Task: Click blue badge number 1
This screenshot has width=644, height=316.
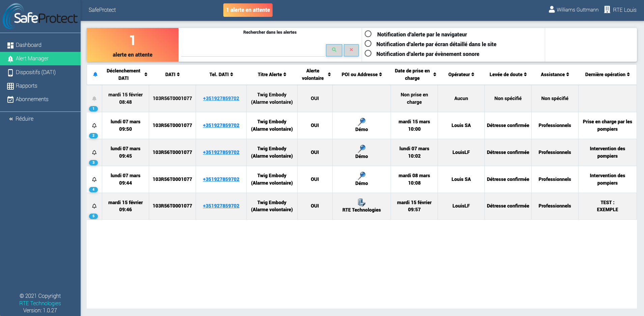Action: coord(93,108)
